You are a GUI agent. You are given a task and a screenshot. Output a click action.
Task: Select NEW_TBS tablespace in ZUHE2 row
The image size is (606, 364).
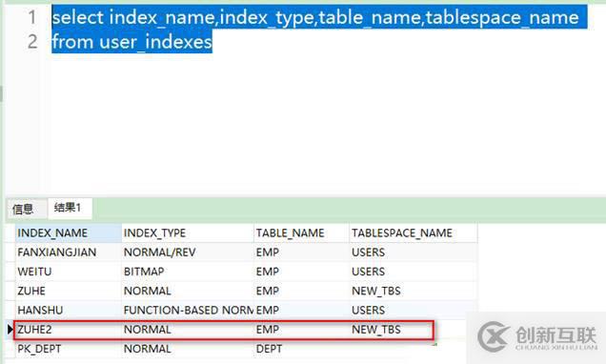414,330
